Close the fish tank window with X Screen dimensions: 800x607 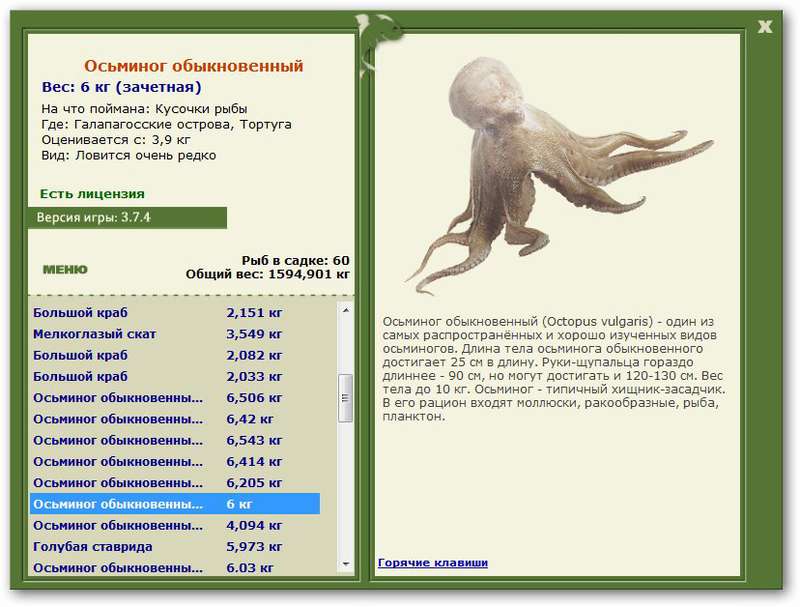coord(764,26)
